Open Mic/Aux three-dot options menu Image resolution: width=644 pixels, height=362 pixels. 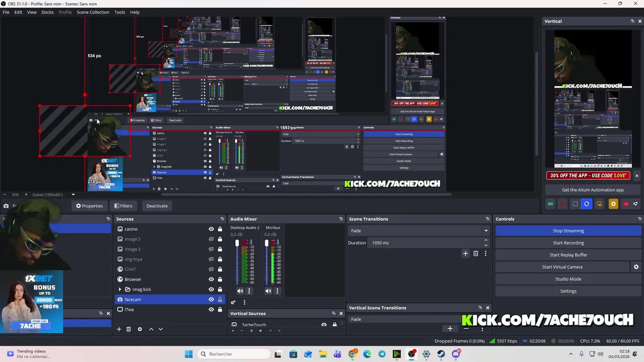(x=277, y=291)
